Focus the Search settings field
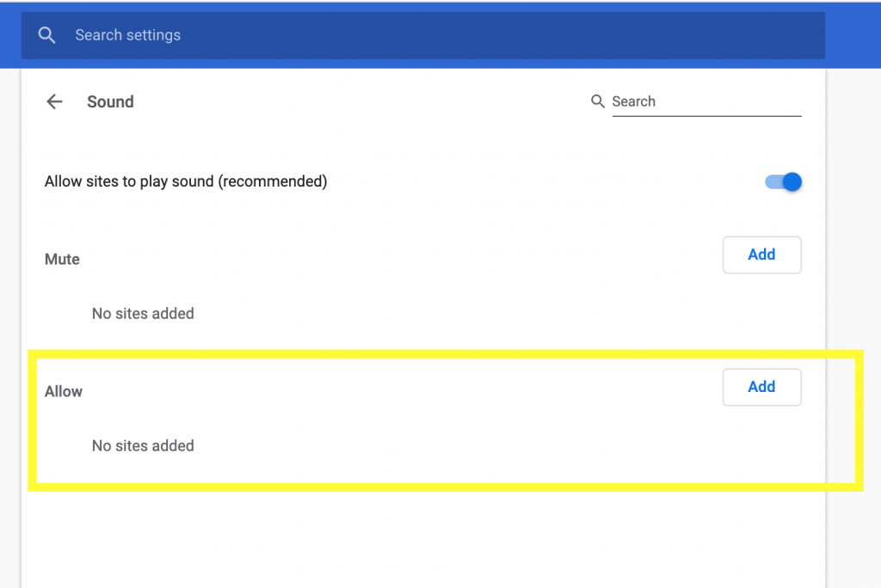The width and height of the screenshot is (881, 588). tap(423, 35)
